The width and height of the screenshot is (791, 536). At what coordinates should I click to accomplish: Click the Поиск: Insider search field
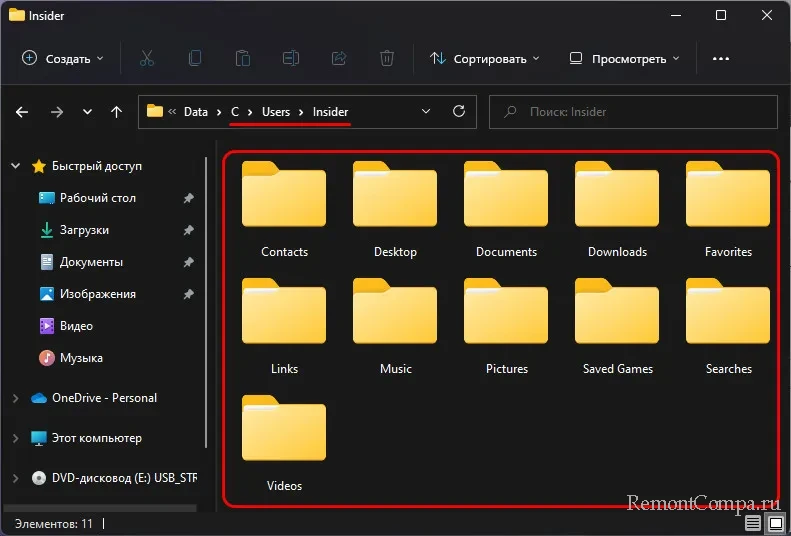click(x=635, y=112)
